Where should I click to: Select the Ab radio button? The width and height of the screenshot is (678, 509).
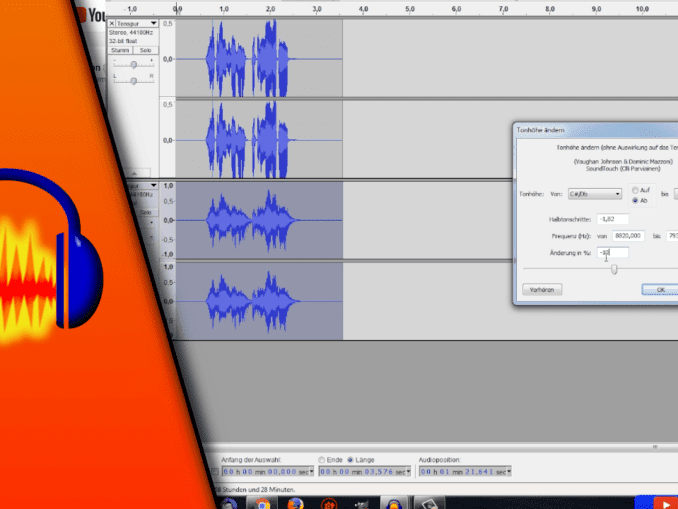point(635,200)
